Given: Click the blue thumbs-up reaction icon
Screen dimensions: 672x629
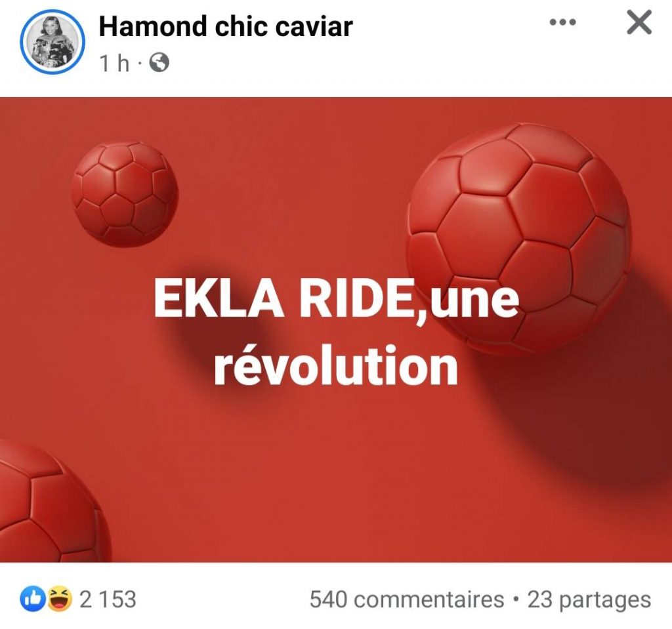Looking at the screenshot, I should (x=33, y=599).
